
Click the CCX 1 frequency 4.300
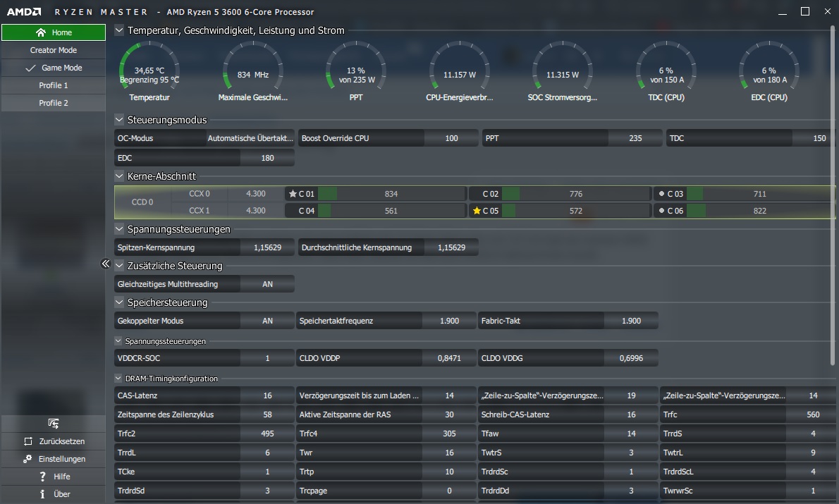[256, 211]
